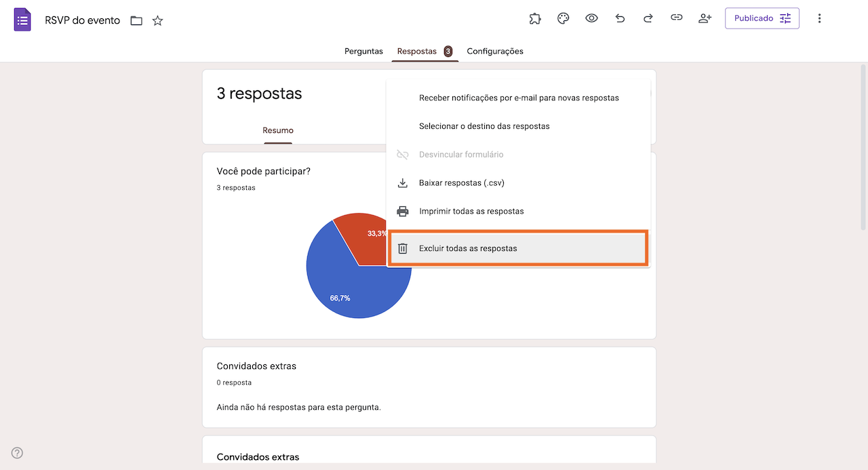This screenshot has width=868, height=470.
Task: Choose Imprimir todas as respostas
Action: (x=519, y=211)
